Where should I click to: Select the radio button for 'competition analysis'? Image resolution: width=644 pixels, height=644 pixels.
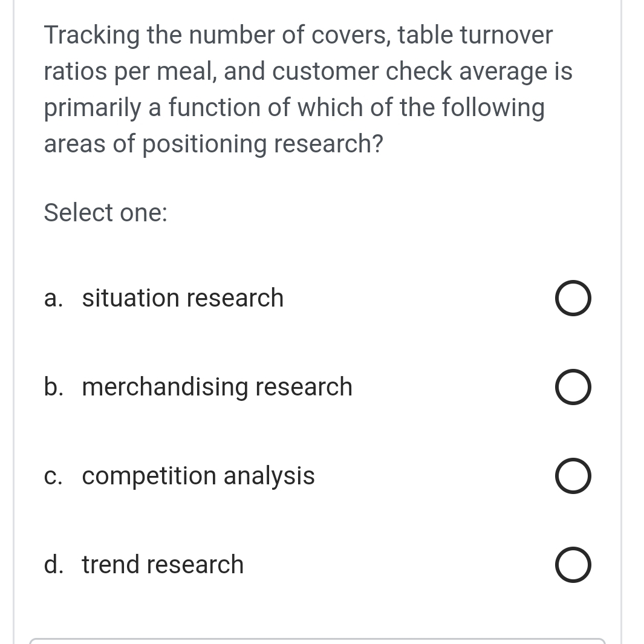[x=573, y=476]
